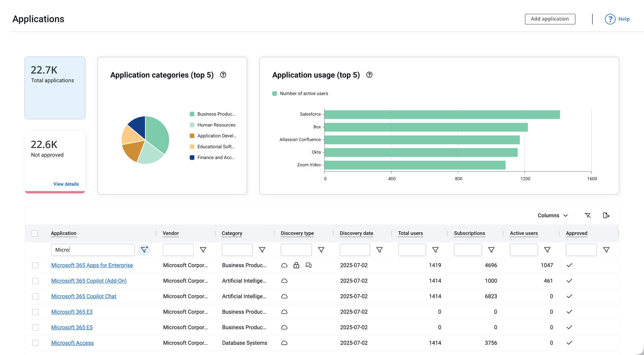Check the Microsoft 365 Apps for Enterprise row
The image size is (644, 355).
tap(35, 265)
